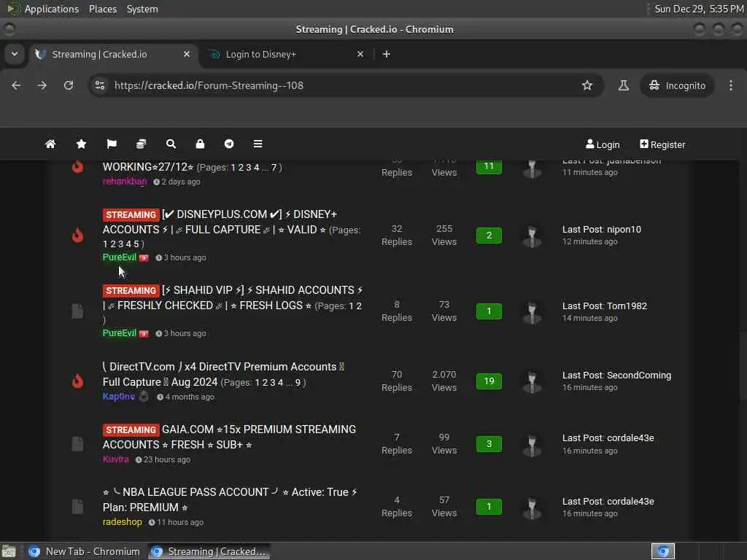747x560 pixels.
Task: Open last poster nipon10's profile
Action: coord(624,230)
